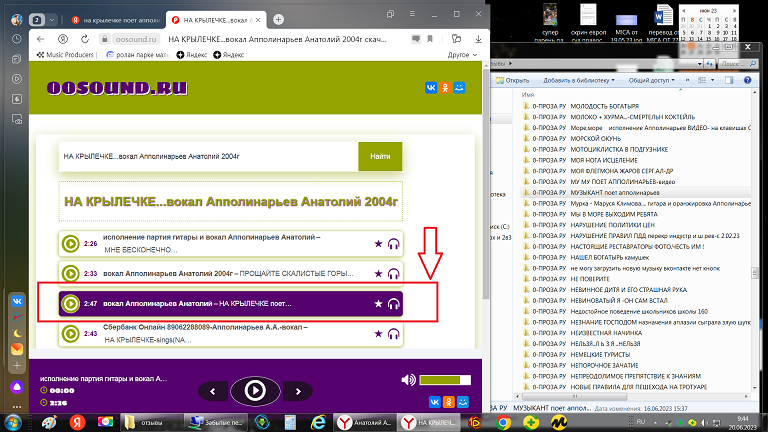Open the OOSOUND.RU logo link
The image size is (768, 432).
pyautogui.click(x=117, y=88)
